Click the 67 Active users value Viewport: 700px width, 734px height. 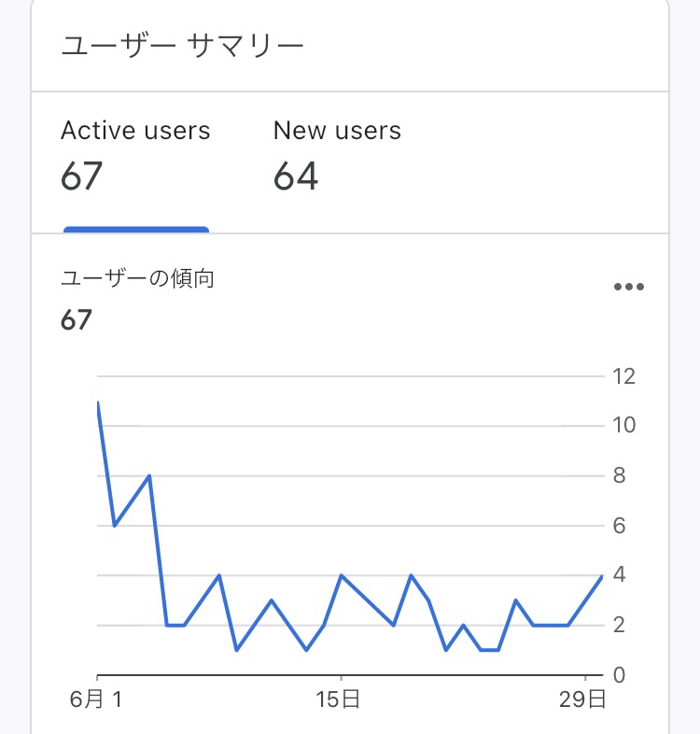pyautogui.click(x=81, y=176)
